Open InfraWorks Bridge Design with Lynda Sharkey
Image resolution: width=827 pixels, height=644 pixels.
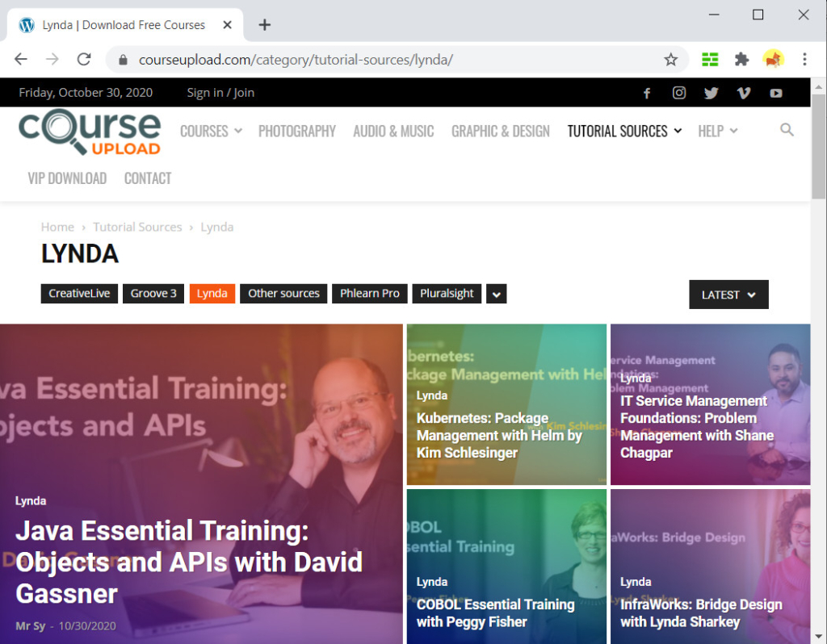(x=701, y=613)
